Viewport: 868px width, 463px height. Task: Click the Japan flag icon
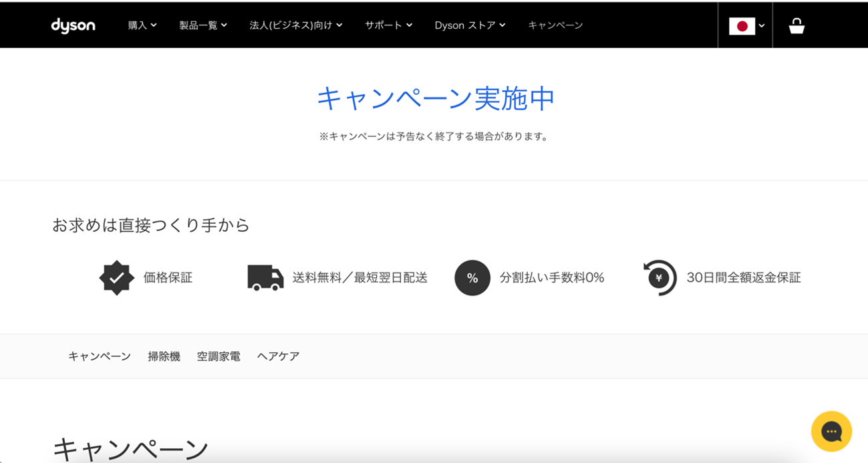coord(741,26)
